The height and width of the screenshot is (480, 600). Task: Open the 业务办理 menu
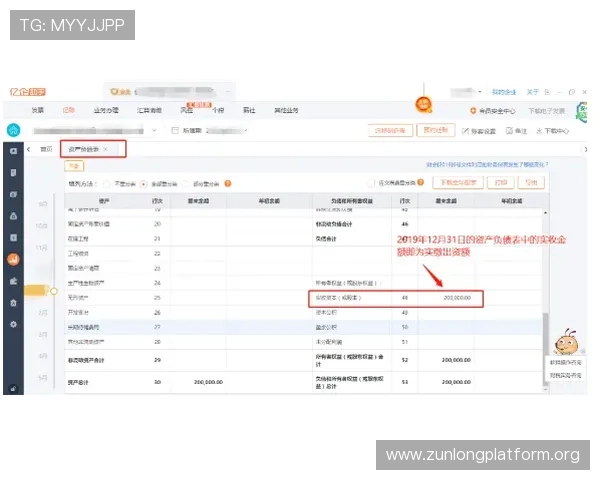click(106, 110)
